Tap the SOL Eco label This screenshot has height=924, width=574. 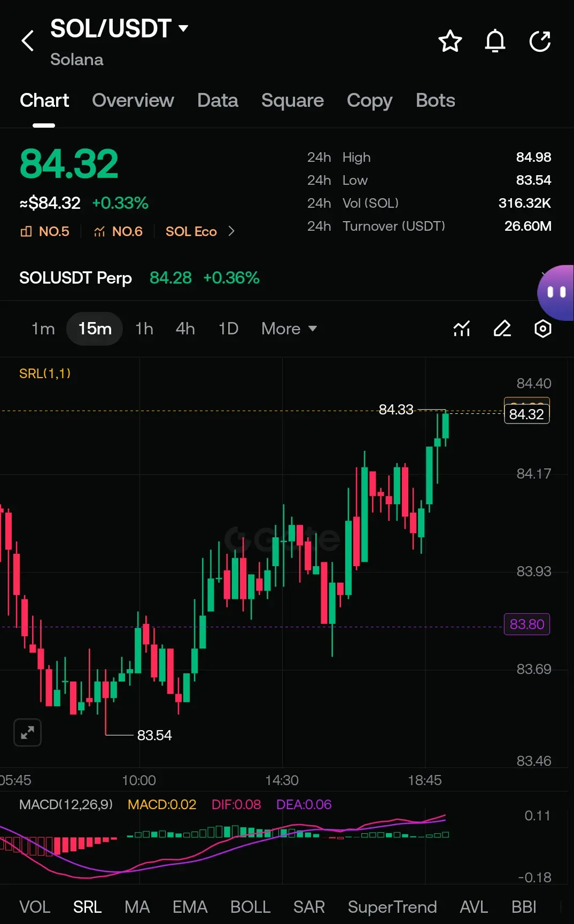click(191, 231)
